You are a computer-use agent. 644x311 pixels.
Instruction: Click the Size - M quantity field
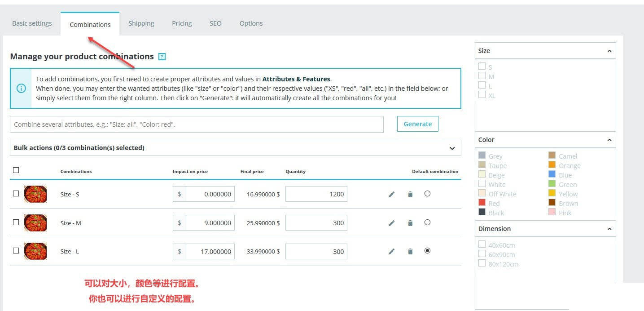pos(316,223)
